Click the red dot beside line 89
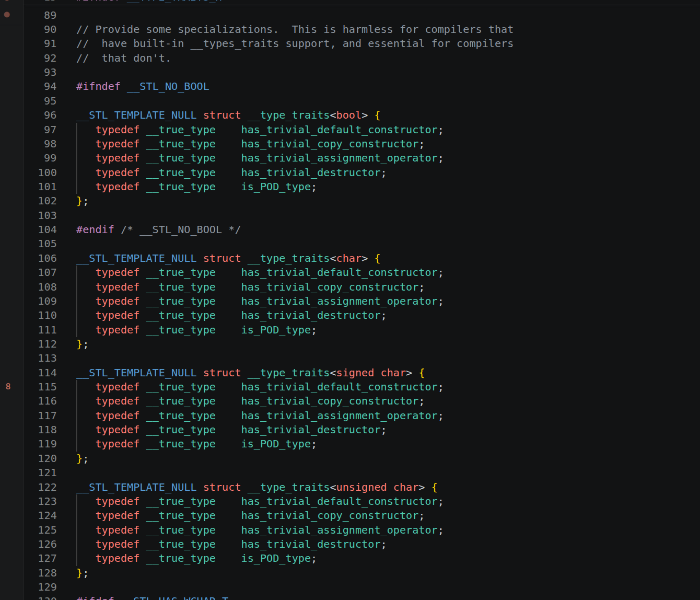This screenshot has width=700, height=600. point(7,15)
